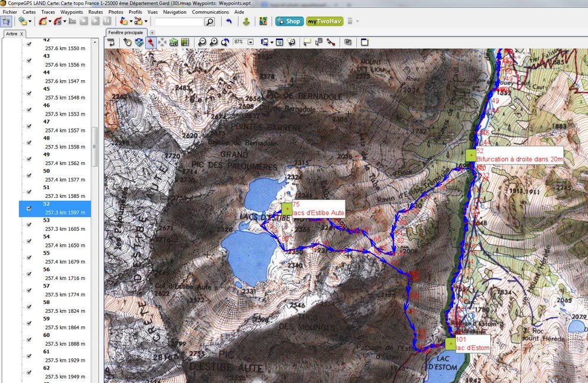The height and width of the screenshot is (383, 588).
Task: Click the record track icon
Action: click(x=57, y=21)
